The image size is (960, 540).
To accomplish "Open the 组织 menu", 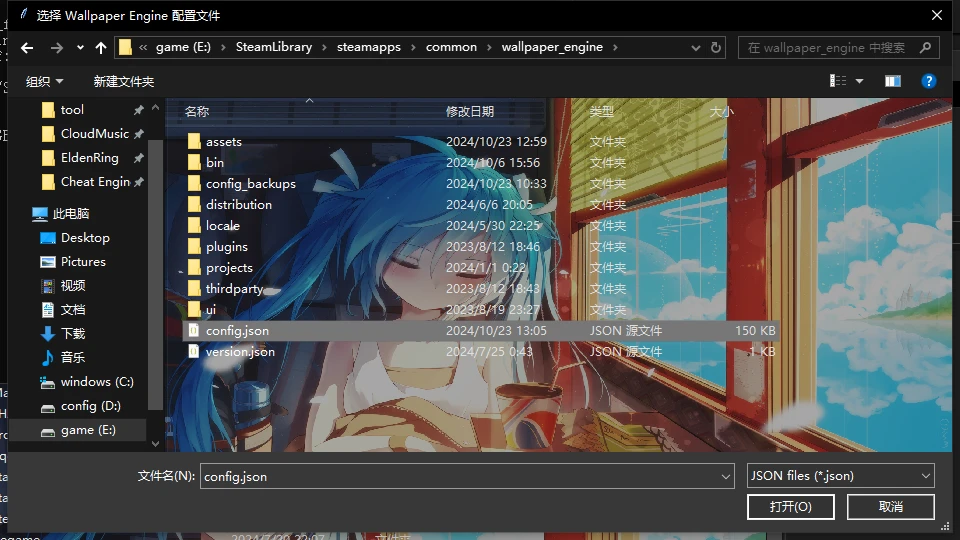I will coord(44,81).
